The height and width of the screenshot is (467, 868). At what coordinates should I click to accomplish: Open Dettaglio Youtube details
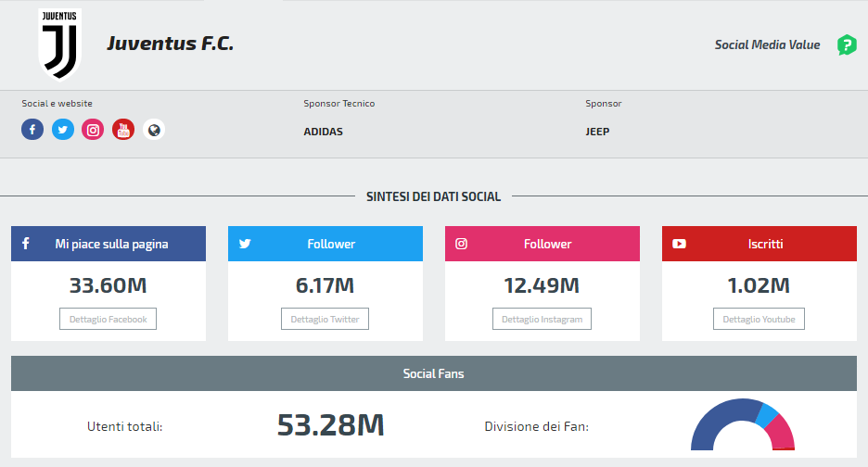[x=759, y=319]
